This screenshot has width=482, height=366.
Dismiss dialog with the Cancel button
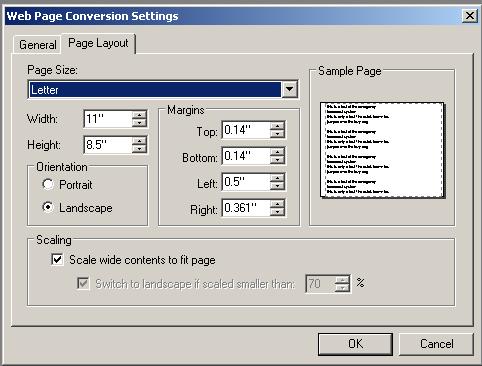436,344
